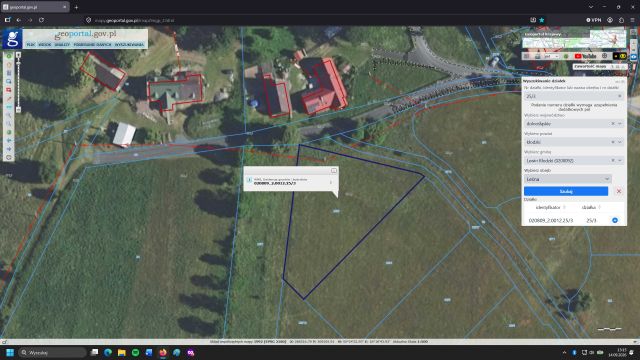Click the yellow binoculars icon in top-right toolbar
The height and width of the screenshot is (360, 640).
point(623,56)
